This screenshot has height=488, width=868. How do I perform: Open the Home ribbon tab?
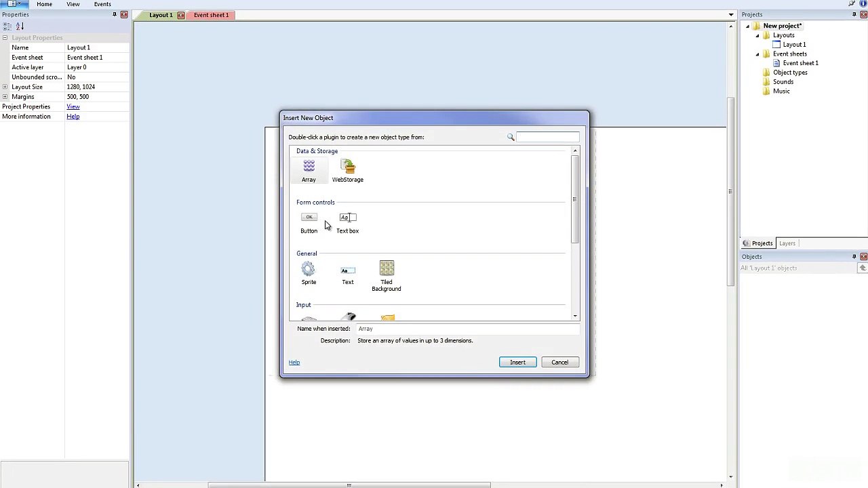(x=44, y=4)
